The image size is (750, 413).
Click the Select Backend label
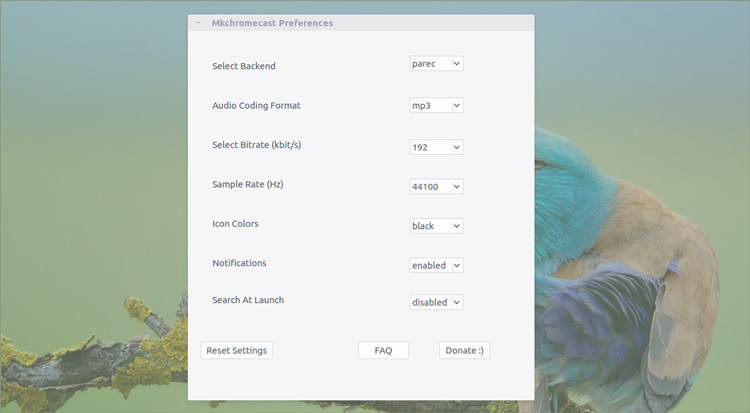coord(243,66)
